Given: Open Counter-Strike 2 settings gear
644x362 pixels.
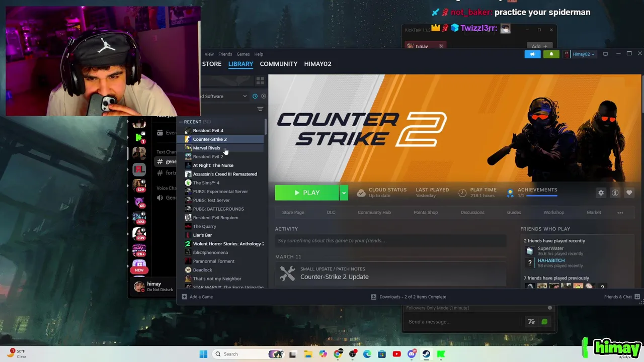Looking at the screenshot, I should pos(601,193).
